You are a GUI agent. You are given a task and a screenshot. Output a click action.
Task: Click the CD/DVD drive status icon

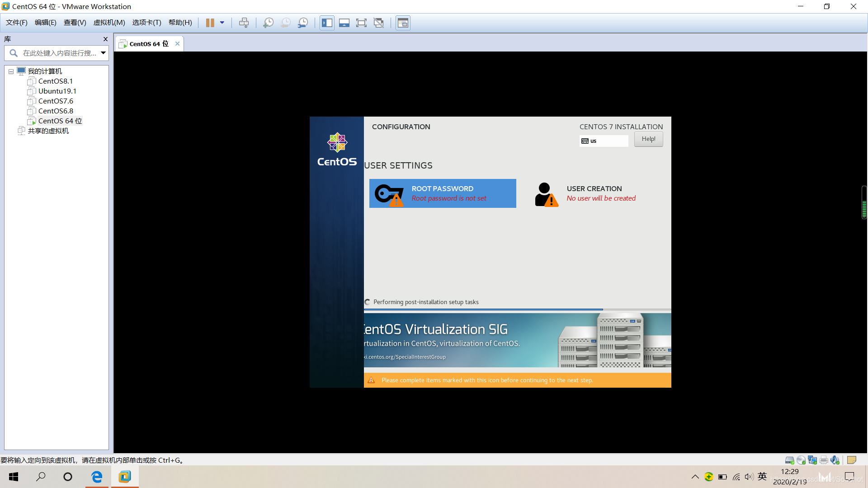click(x=801, y=460)
